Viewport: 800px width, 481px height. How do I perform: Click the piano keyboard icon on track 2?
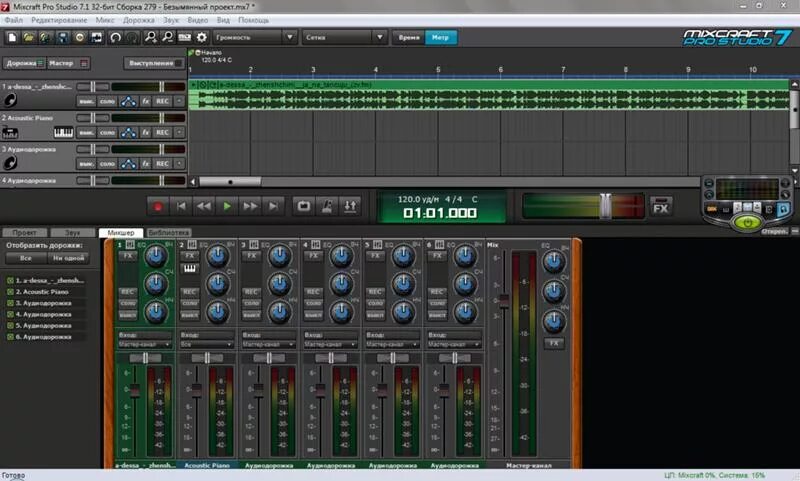click(x=63, y=133)
